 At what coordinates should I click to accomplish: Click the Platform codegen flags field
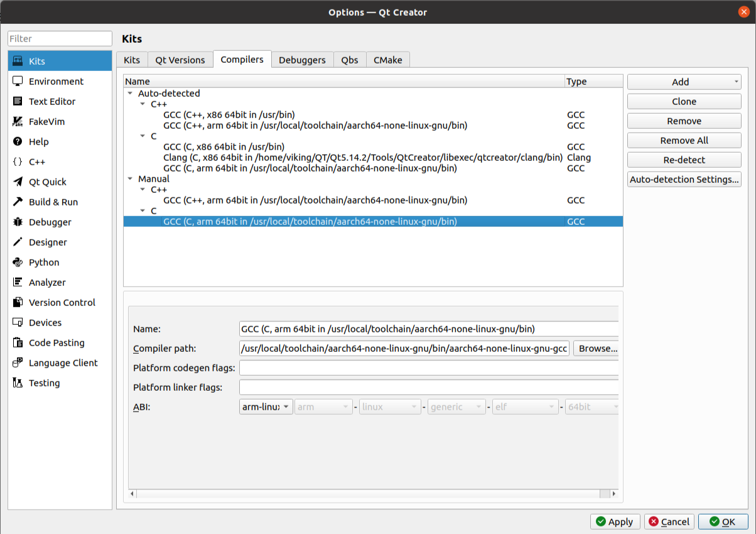click(x=429, y=368)
